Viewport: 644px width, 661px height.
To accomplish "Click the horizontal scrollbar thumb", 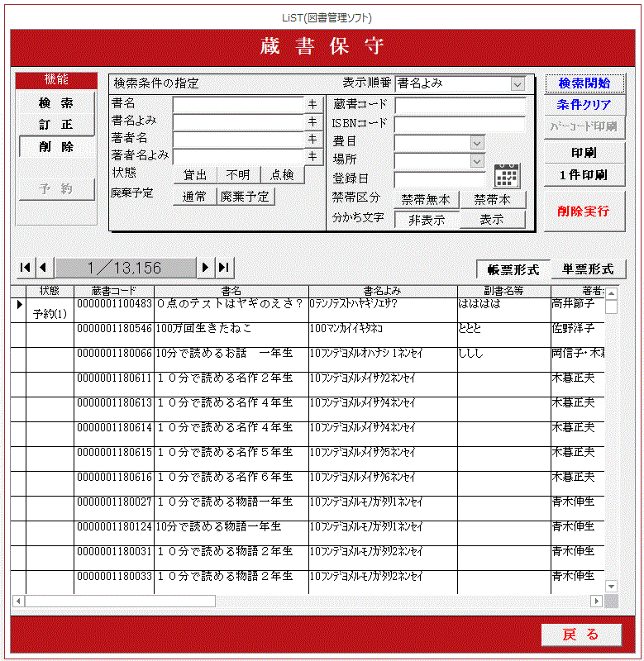I will (x=120, y=601).
